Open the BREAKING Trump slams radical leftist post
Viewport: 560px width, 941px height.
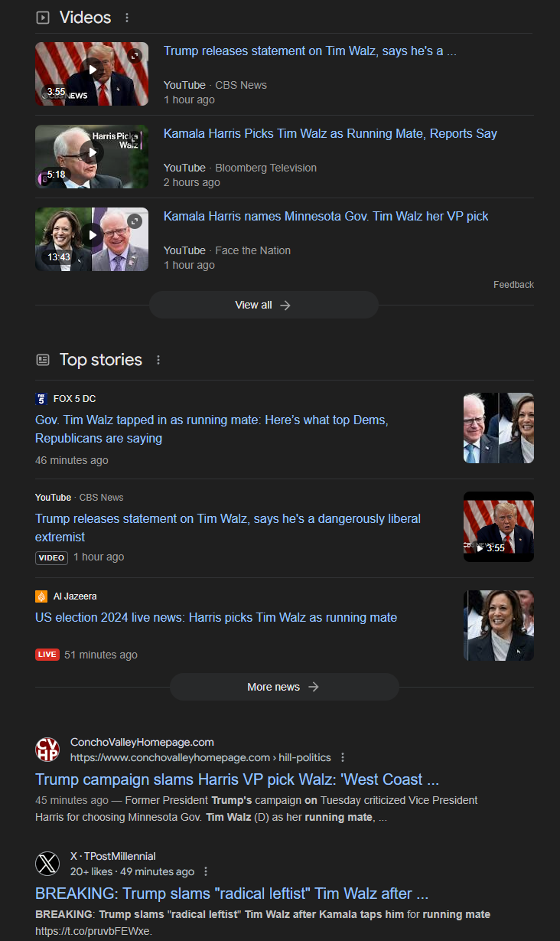click(x=231, y=894)
